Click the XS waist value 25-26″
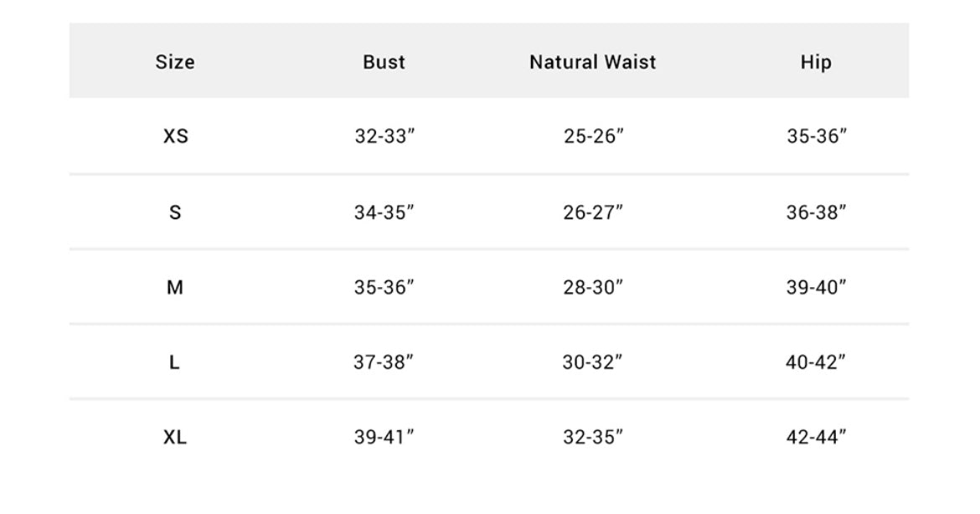Image resolution: width=980 pixels, height=514 pixels. coord(594,136)
